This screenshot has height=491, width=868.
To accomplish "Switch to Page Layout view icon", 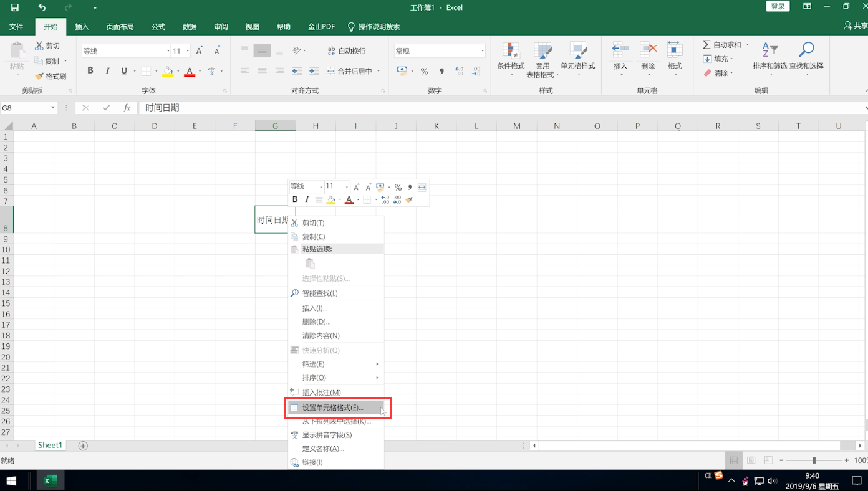I will (x=751, y=460).
